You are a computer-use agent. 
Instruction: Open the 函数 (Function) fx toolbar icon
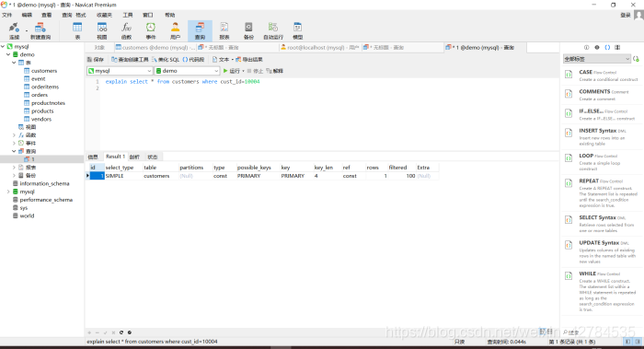(x=126, y=30)
